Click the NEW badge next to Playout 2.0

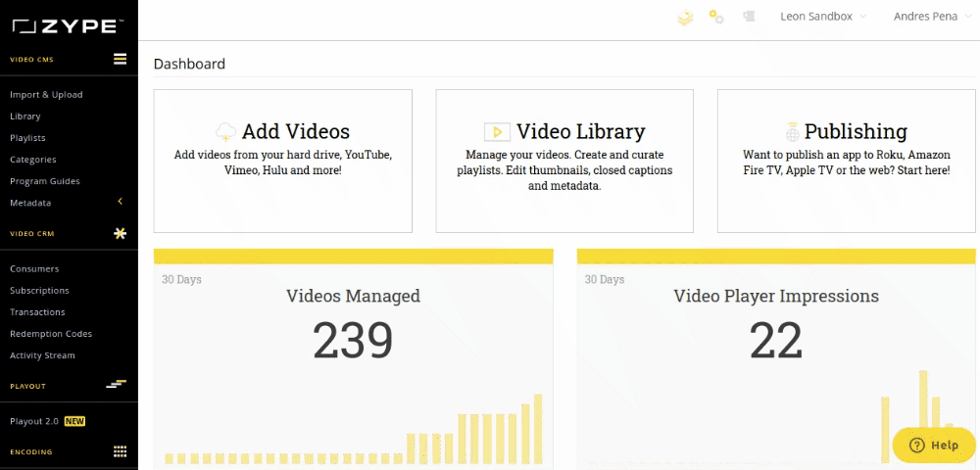click(74, 421)
